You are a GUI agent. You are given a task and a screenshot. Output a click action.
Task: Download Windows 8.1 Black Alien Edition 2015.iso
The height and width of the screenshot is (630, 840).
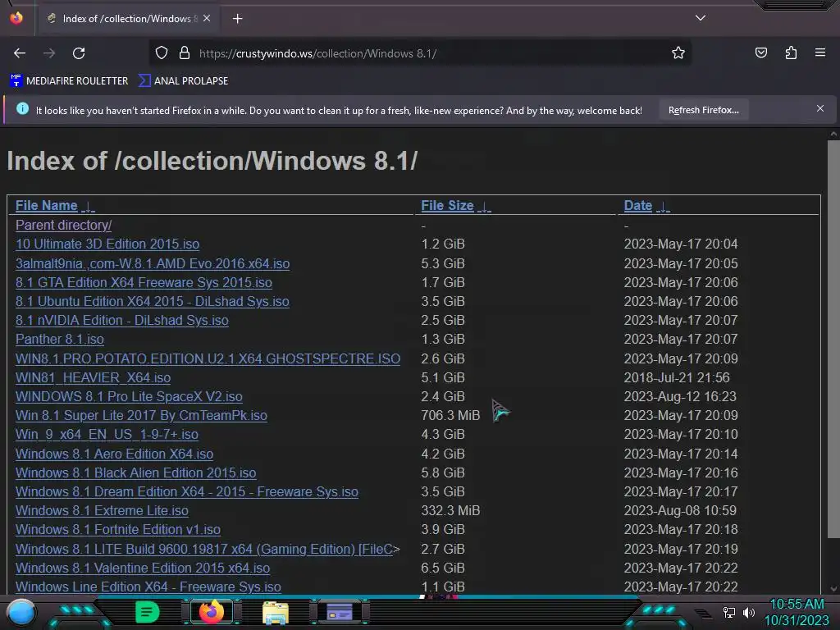[135, 472]
